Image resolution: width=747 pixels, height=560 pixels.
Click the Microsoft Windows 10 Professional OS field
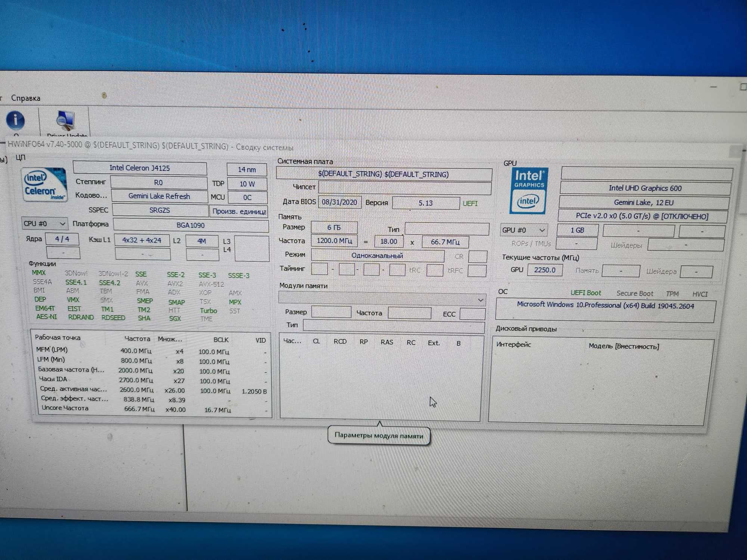pyautogui.click(x=605, y=310)
